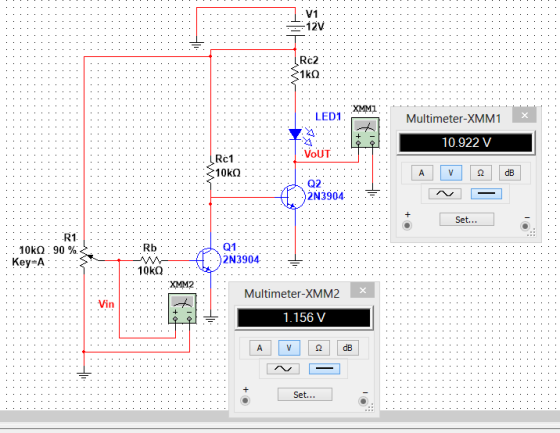Click negative terminal of Multimeter-XMM2 panel
560x433 pixels.
pos(363,401)
